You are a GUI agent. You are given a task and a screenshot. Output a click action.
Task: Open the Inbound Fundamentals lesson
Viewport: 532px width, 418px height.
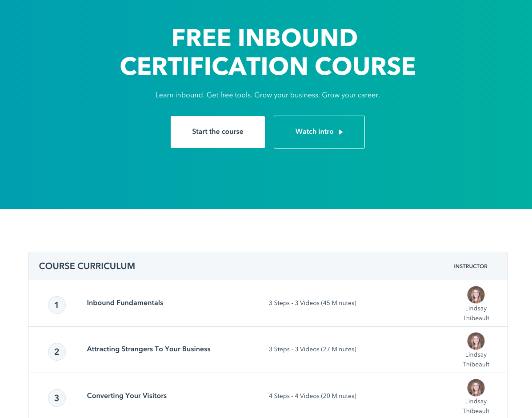click(125, 302)
